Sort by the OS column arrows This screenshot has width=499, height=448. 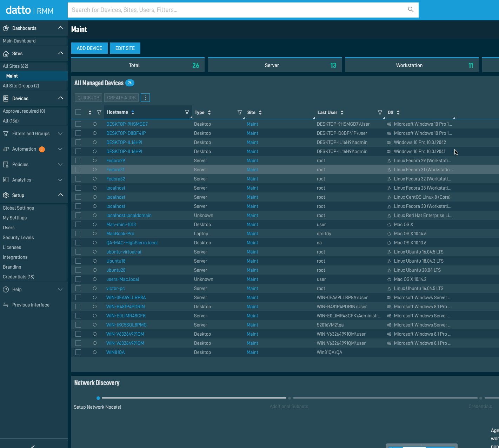point(398,112)
